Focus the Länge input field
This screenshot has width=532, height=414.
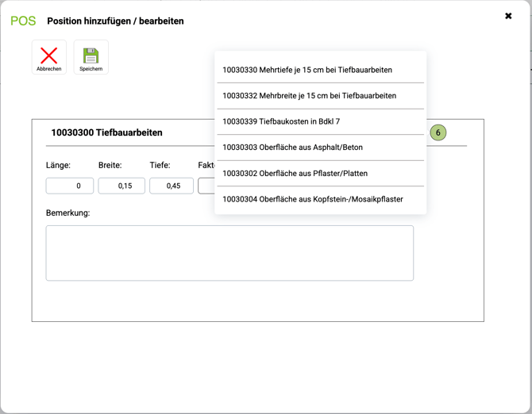pos(70,186)
